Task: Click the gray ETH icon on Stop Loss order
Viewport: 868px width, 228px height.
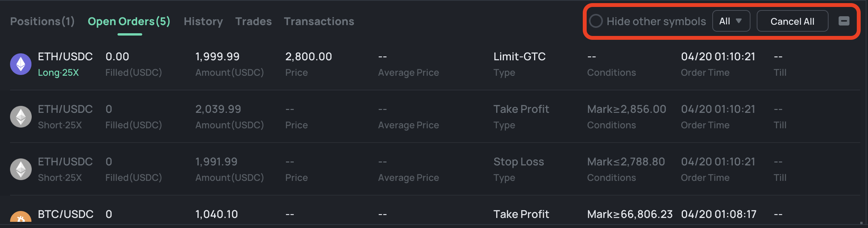Action: click(21, 169)
